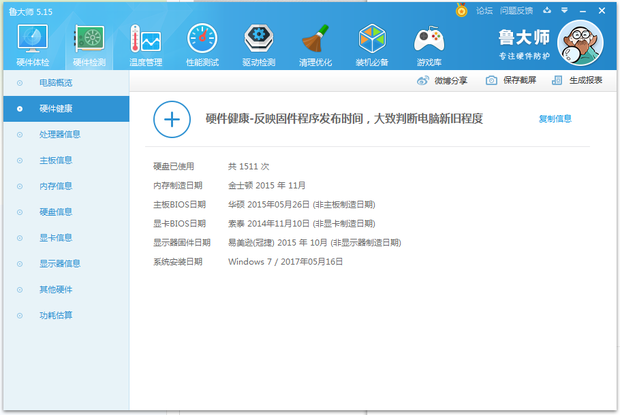Screen dimensions: 620x415
Task: Select 处理器信息 in sidebar
Action: (66, 134)
